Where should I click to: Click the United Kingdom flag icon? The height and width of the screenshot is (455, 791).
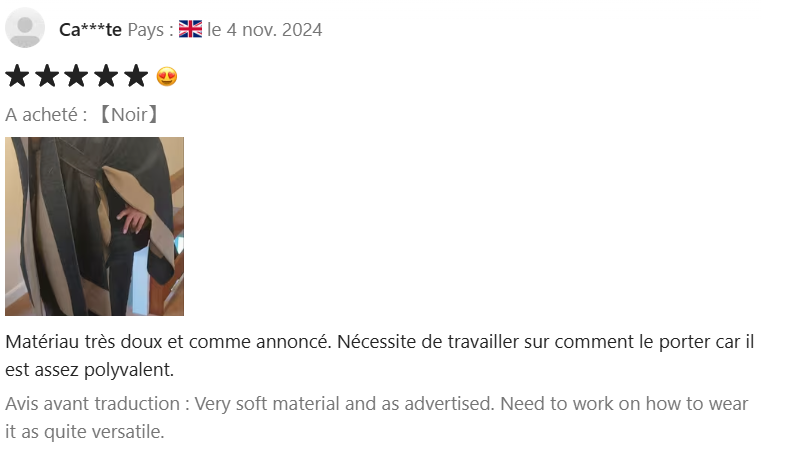[190, 29]
